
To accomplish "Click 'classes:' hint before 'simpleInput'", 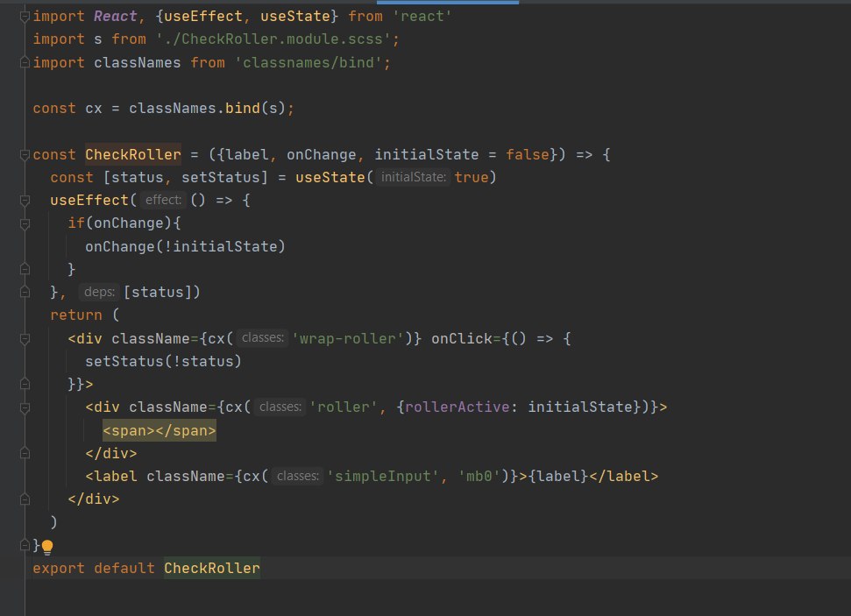I will 297,476.
